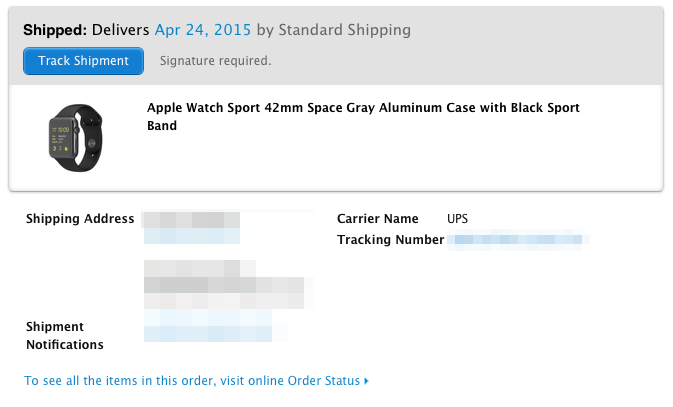Screen dimensions: 673x407
Task: Click the Apr 24, 2015 delivery date
Action: tap(203, 30)
